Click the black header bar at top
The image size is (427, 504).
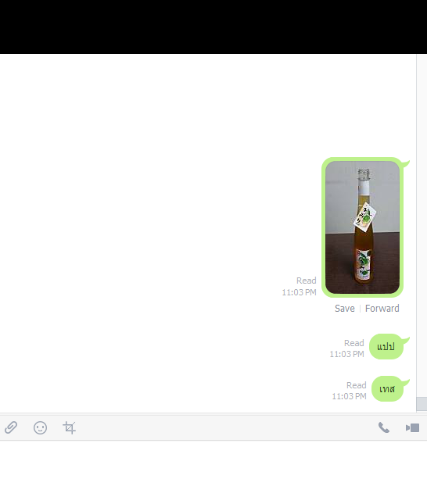coord(213,27)
